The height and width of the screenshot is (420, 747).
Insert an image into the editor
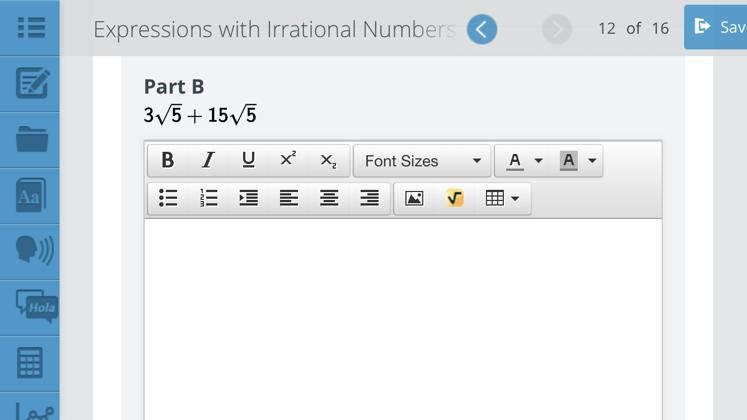coord(414,198)
